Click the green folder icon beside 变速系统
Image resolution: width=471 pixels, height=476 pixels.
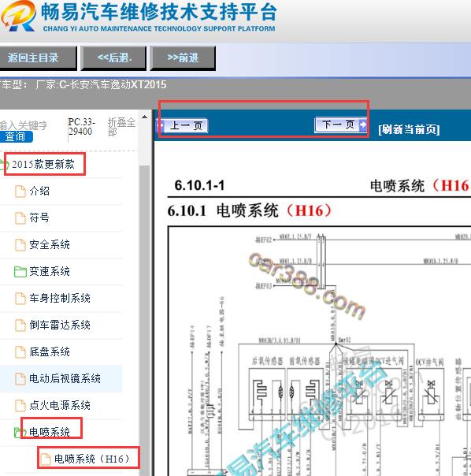coord(20,271)
